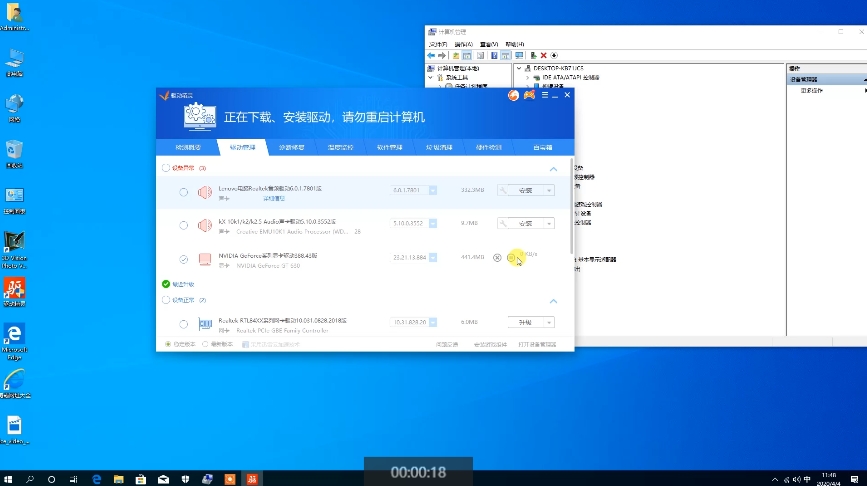Open version dropdown for Lenovo Realtek 6.0.1.7801
Viewport: 867px width, 486px height.
point(433,190)
